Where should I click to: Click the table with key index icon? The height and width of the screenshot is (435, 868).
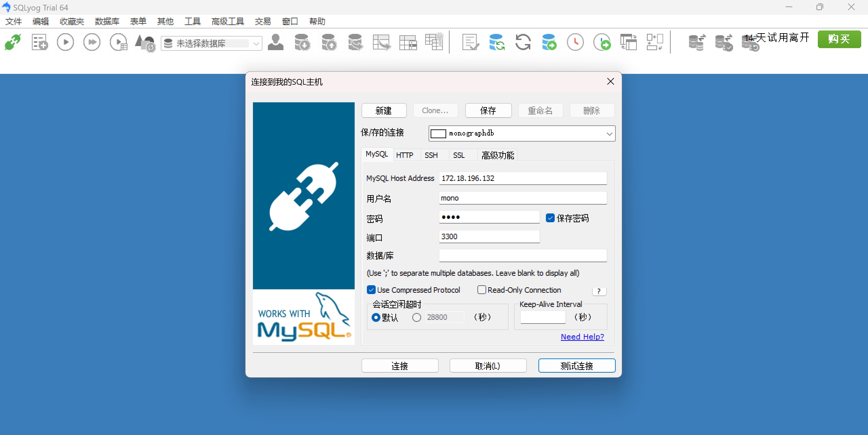coord(434,42)
